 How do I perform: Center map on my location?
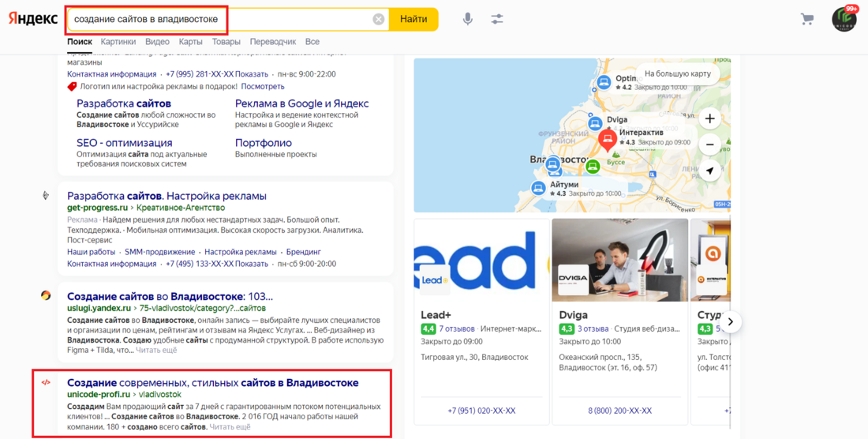(709, 171)
